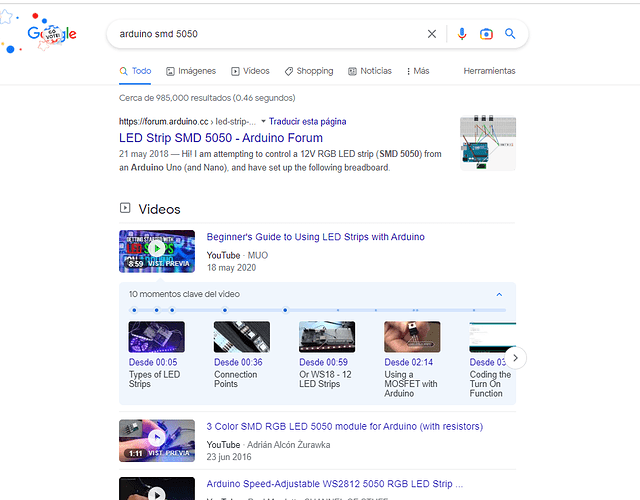This screenshot has height=500, width=640.
Task: Open 'Coding the Turn On Function' thumbnail
Action: 493,337
